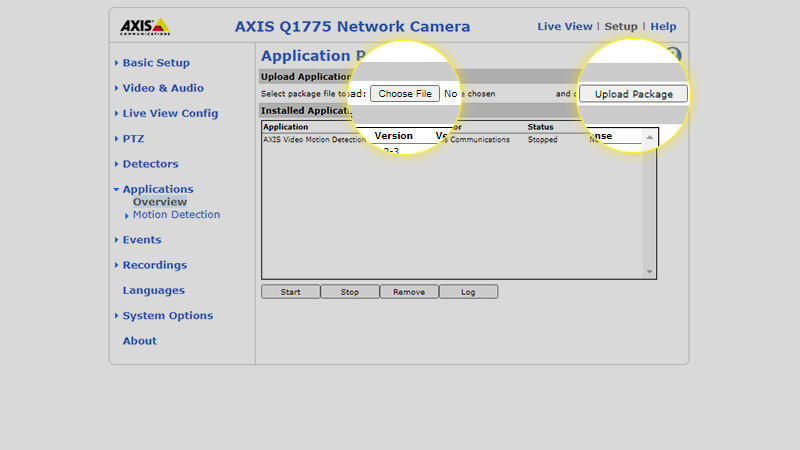Click the Application column header
This screenshot has height=450, width=800.
pos(285,127)
